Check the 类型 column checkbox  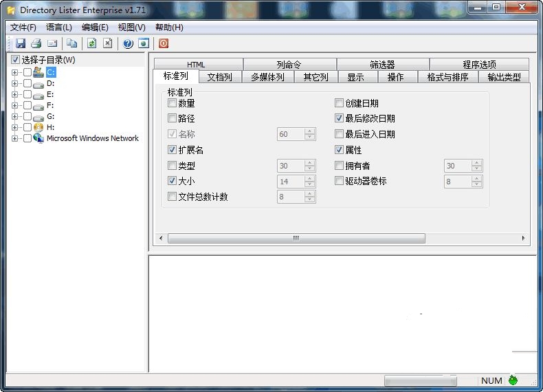point(172,165)
